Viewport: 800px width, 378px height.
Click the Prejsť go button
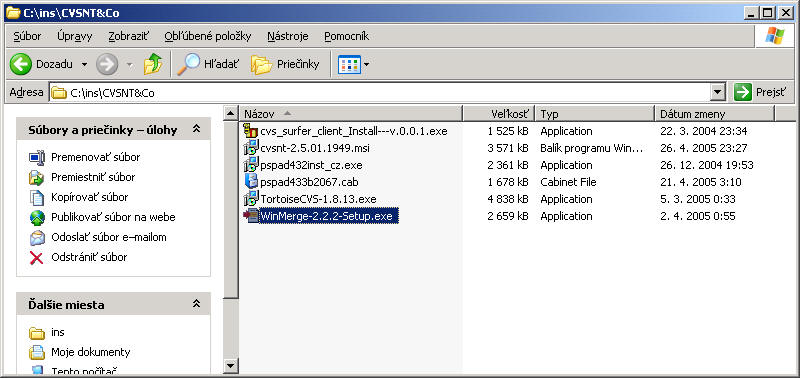(761, 92)
